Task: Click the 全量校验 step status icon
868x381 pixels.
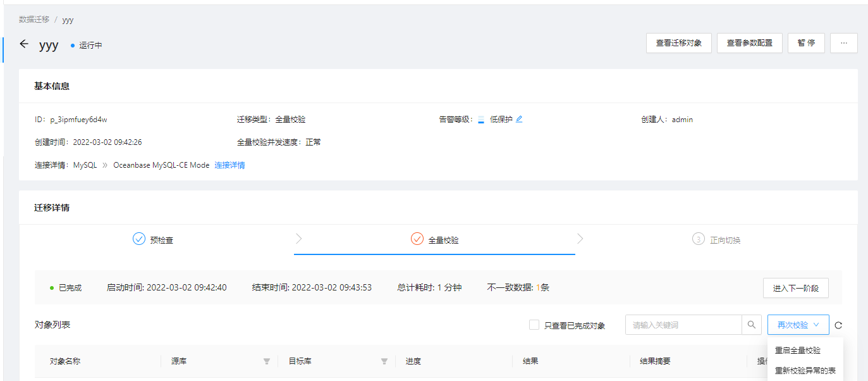Action: pos(417,239)
